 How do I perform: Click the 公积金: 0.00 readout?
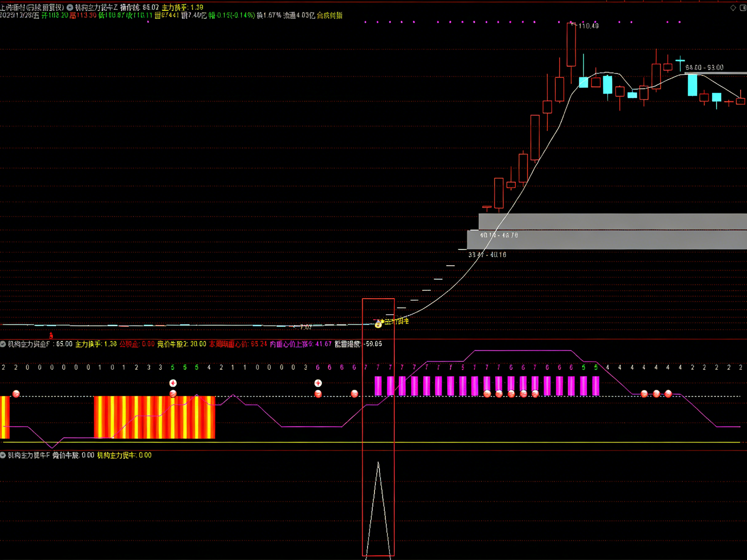coord(137,344)
